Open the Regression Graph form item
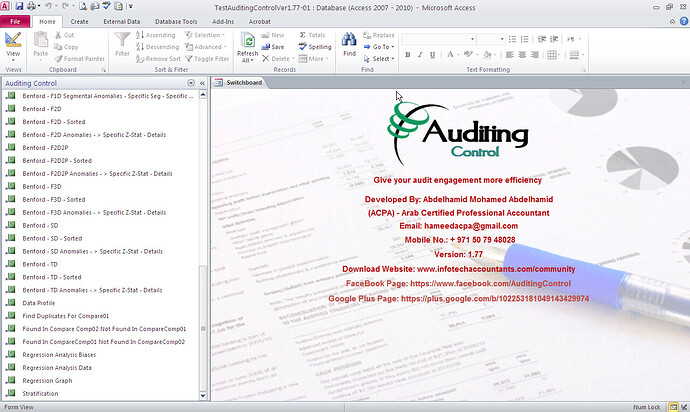 [47, 380]
